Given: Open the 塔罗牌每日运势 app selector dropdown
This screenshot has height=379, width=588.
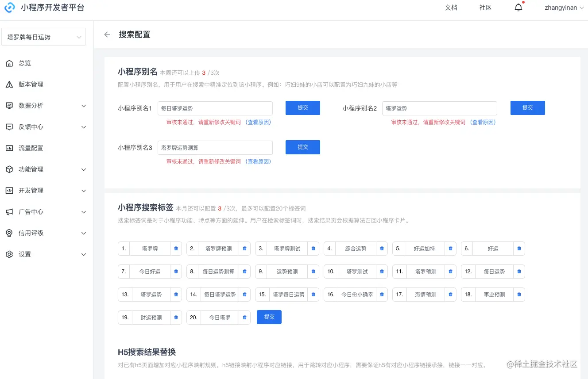Looking at the screenshot, I should 44,37.
